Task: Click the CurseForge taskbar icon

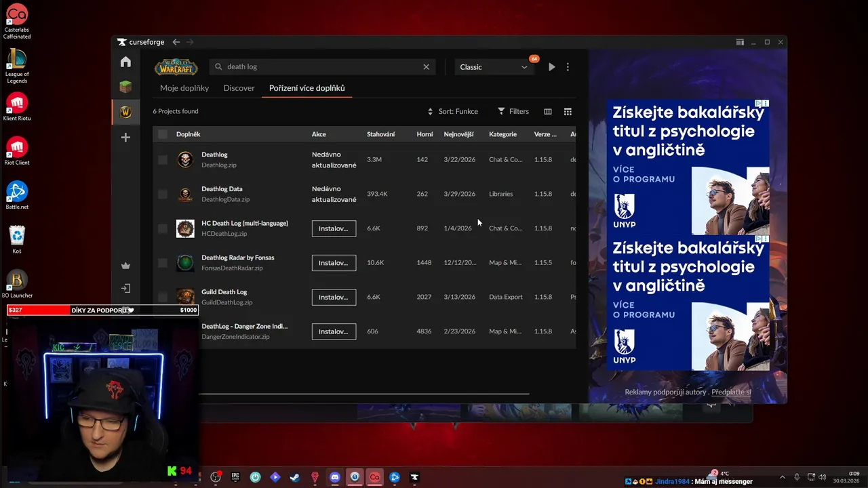Action: coord(414,477)
